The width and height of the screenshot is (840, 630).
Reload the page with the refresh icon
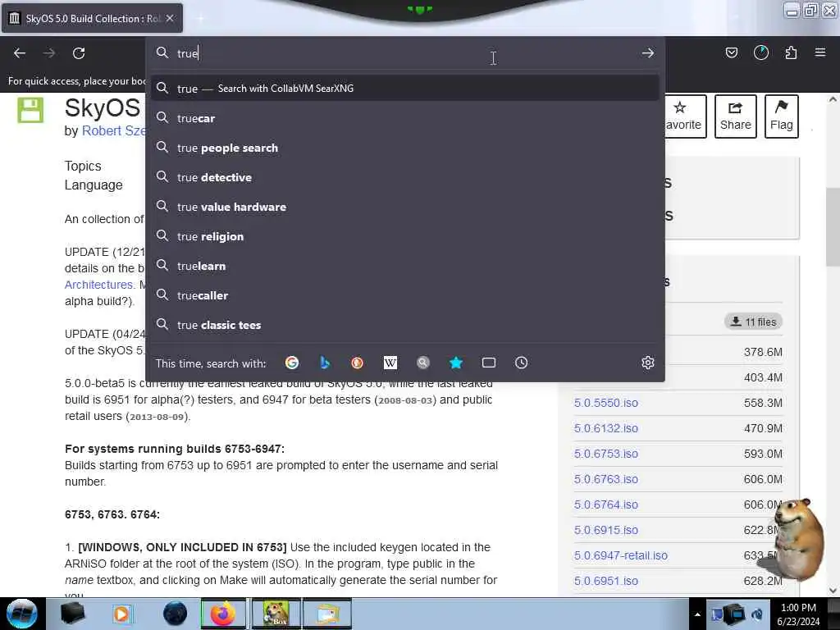[x=79, y=53]
